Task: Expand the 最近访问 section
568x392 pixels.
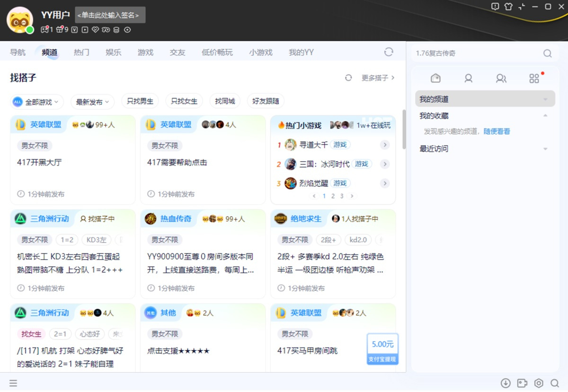Action: 485,149
